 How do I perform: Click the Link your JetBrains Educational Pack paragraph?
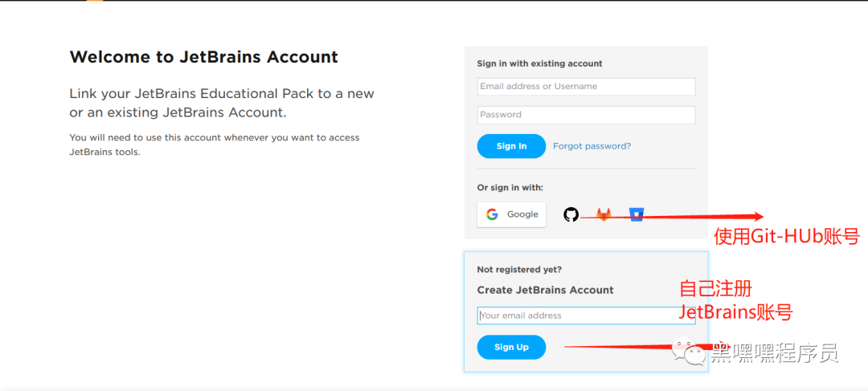[x=222, y=104]
